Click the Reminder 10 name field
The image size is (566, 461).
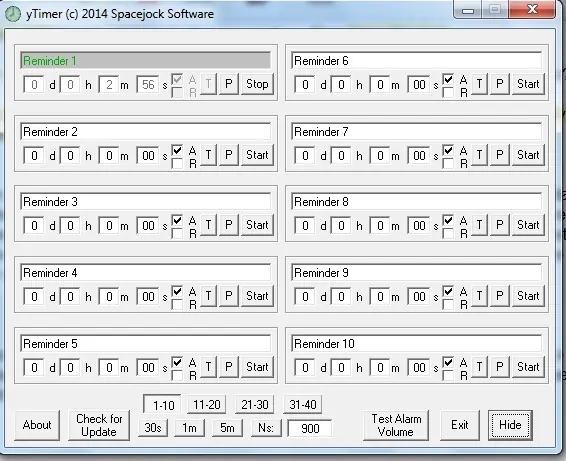[x=417, y=344]
